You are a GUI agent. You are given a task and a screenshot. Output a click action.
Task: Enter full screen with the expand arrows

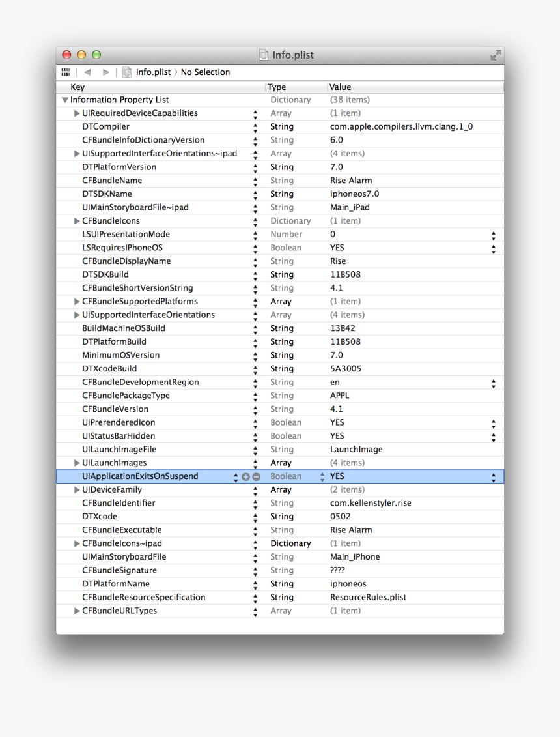tap(495, 55)
